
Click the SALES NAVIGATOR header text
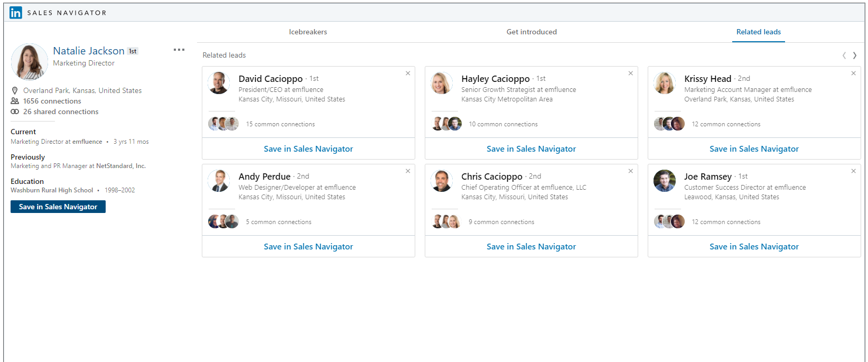[67, 13]
